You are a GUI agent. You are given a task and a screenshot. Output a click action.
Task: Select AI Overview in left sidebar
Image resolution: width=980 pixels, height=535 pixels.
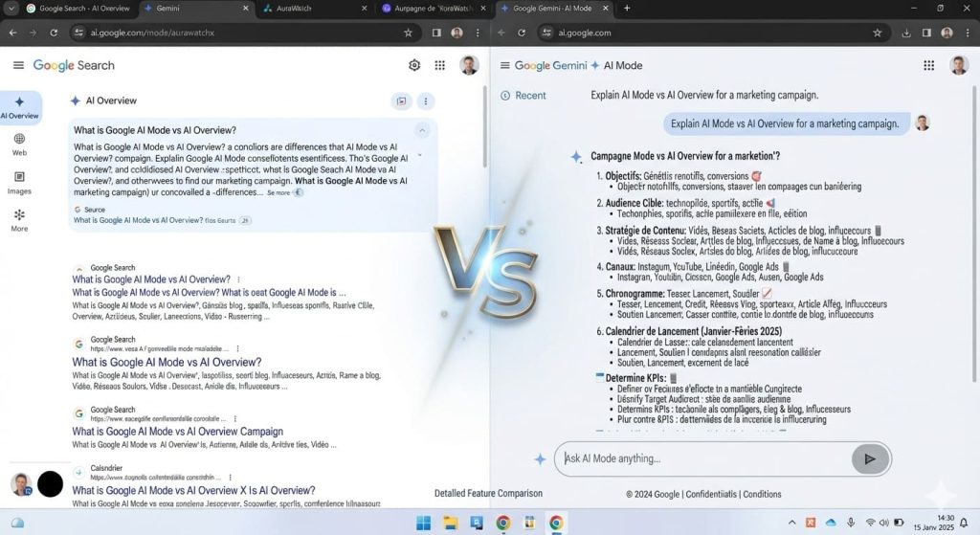pos(20,107)
